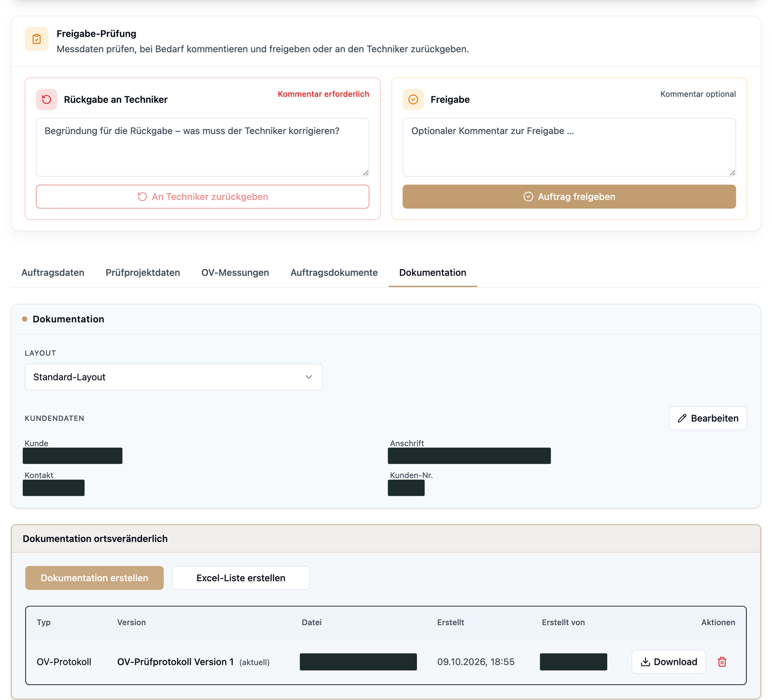Click OV-Prüfprotokoll Version 1 text
772x700 pixels.
[x=176, y=662]
